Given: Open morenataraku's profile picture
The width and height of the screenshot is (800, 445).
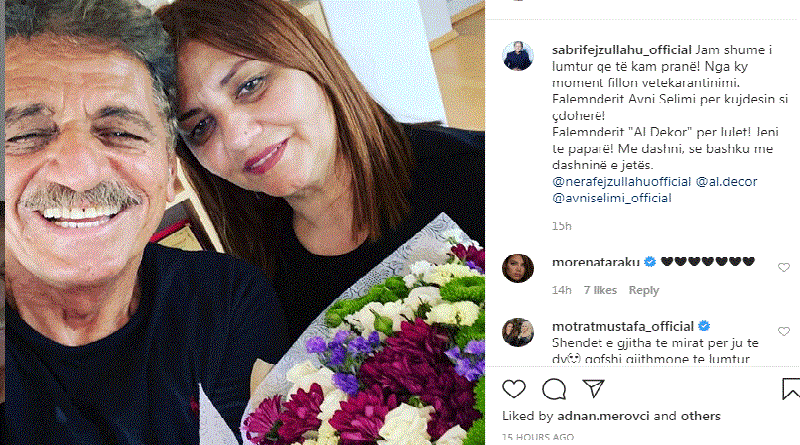Looking at the screenshot, I should 518,268.
